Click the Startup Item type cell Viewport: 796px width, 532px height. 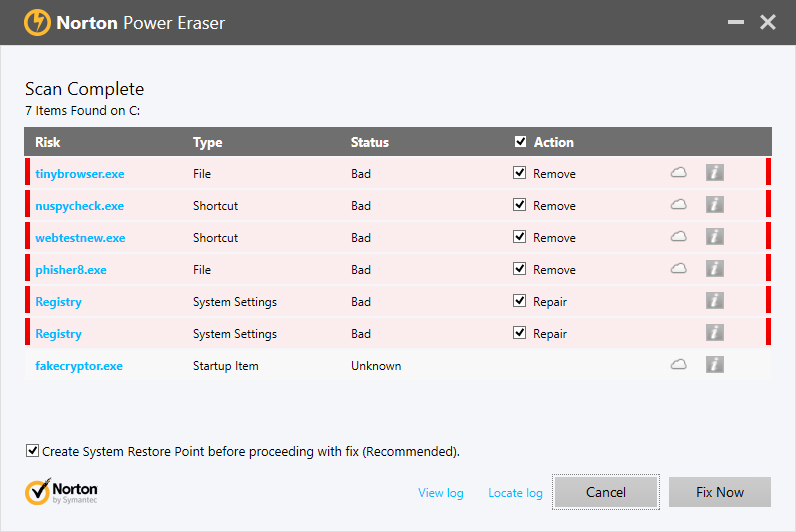click(x=226, y=366)
